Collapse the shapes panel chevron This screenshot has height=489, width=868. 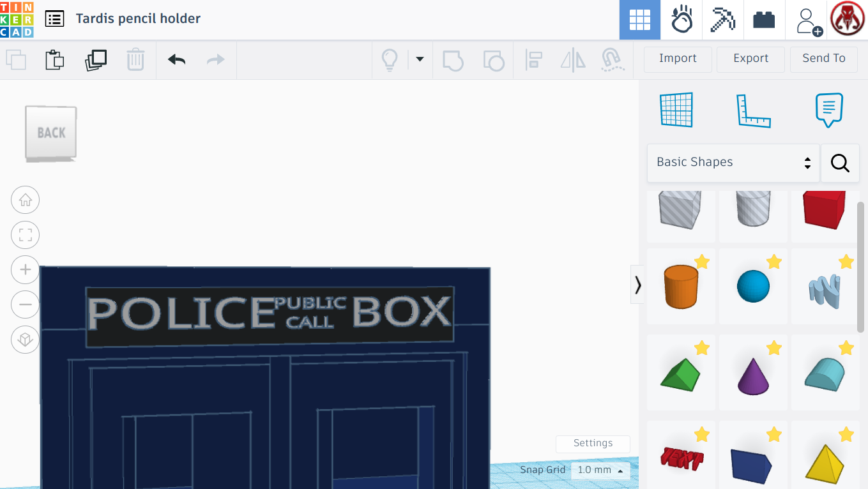[637, 285]
